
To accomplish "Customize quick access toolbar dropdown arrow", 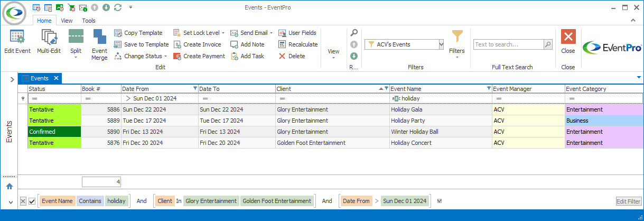I will pyautogui.click(x=130, y=7).
